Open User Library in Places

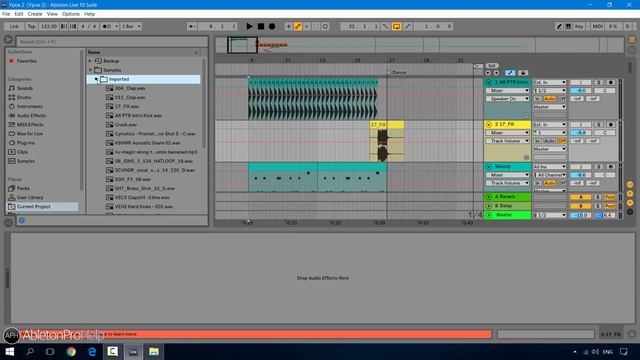pyautogui.click(x=29, y=197)
